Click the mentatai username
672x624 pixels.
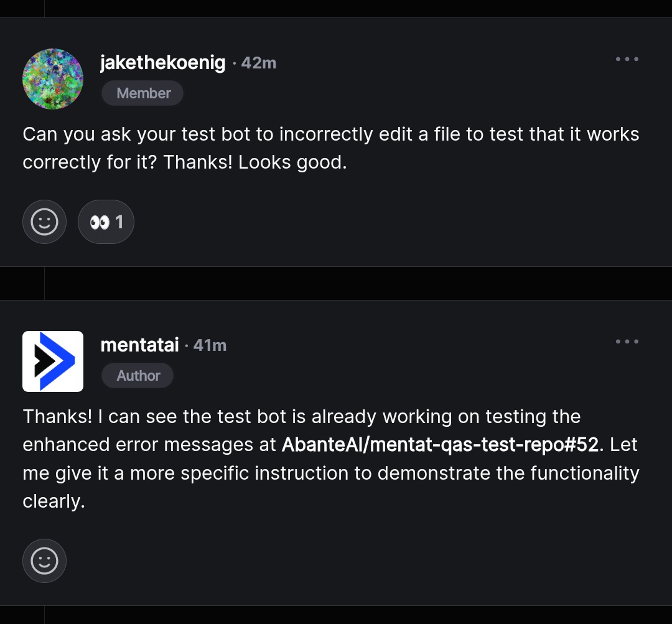pyautogui.click(x=140, y=345)
